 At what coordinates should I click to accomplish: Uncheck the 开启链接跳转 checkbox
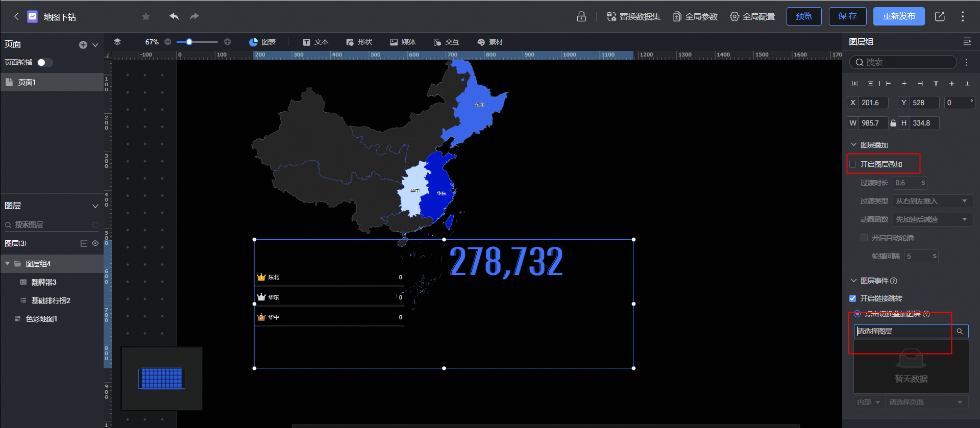[853, 298]
